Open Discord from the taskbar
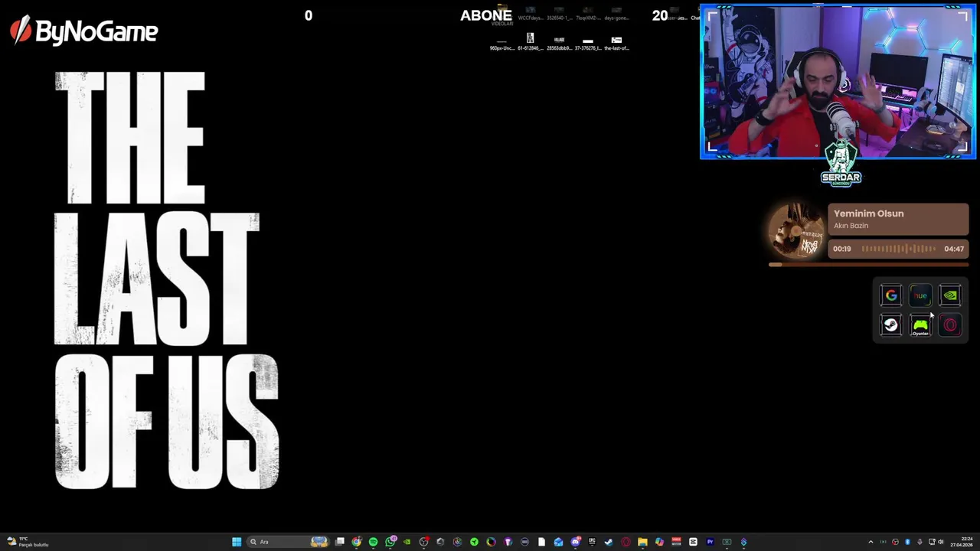Screen dimensions: 980x551 pyautogui.click(x=576, y=542)
